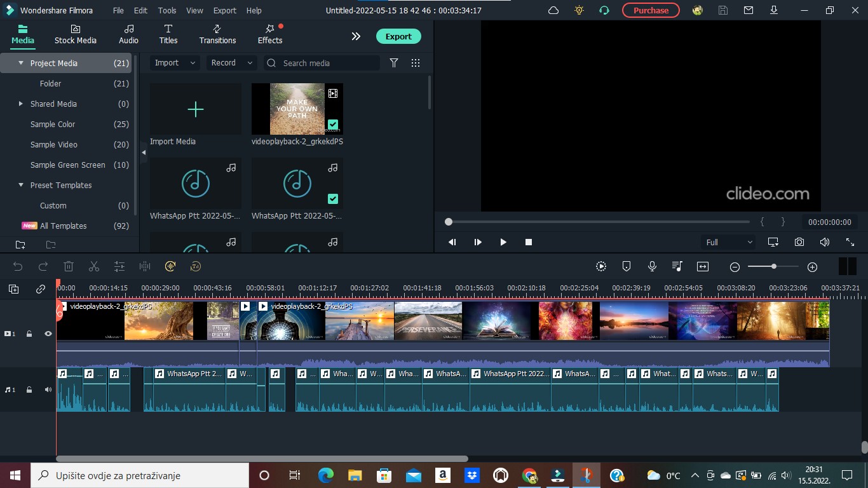
Task: Play the preview video
Action: click(x=503, y=242)
